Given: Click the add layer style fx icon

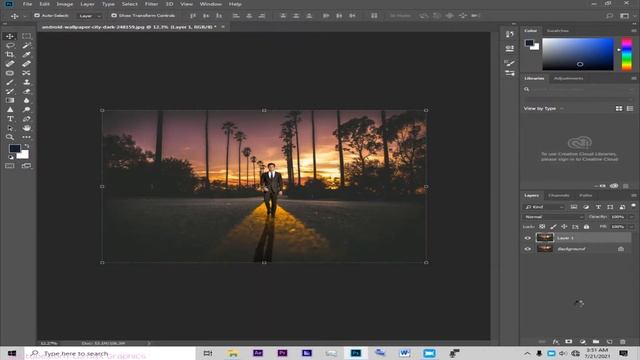Looking at the screenshot, I should click(556, 342).
